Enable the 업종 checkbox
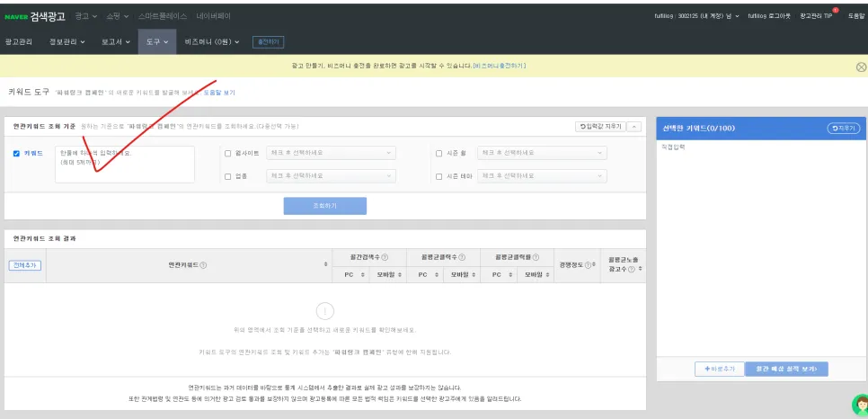This screenshot has width=868, height=419. [x=228, y=177]
